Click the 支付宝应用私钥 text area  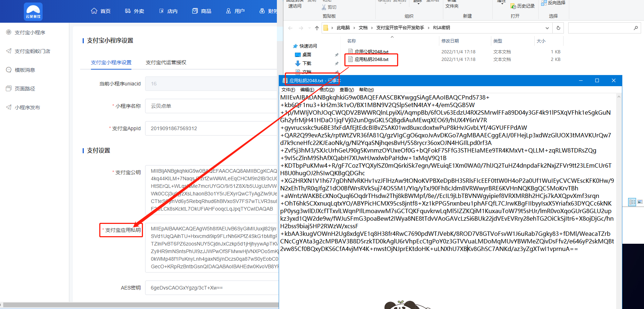point(211,248)
